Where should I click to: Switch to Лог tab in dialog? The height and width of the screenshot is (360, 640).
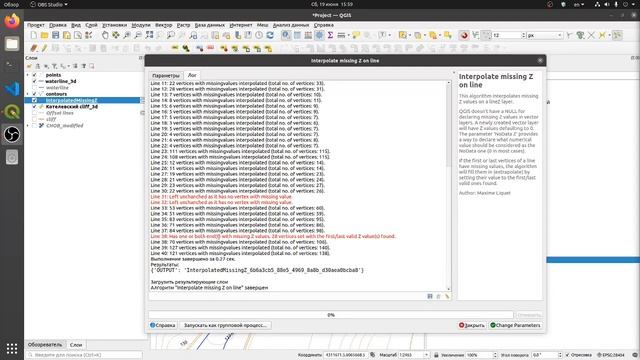click(x=192, y=76)
